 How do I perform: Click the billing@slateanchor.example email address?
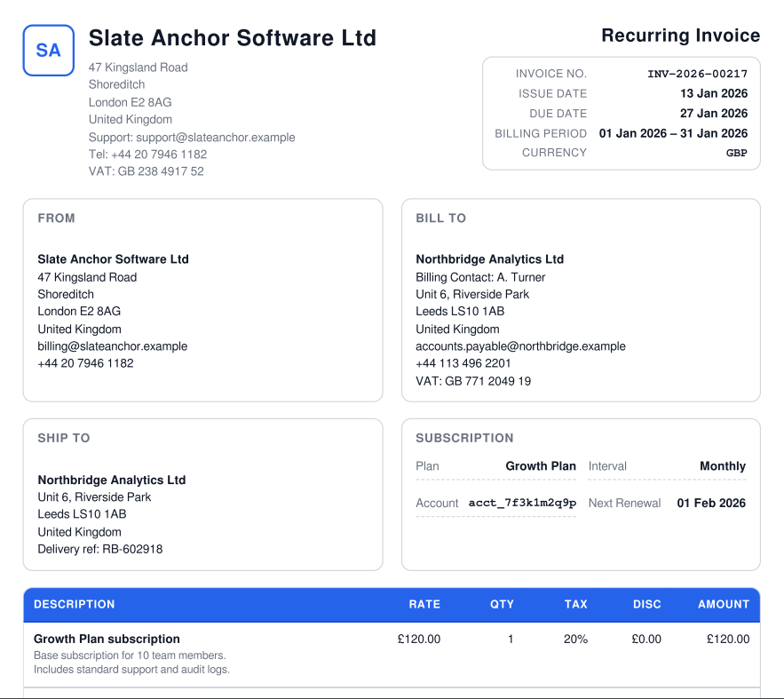click(112, 346)
